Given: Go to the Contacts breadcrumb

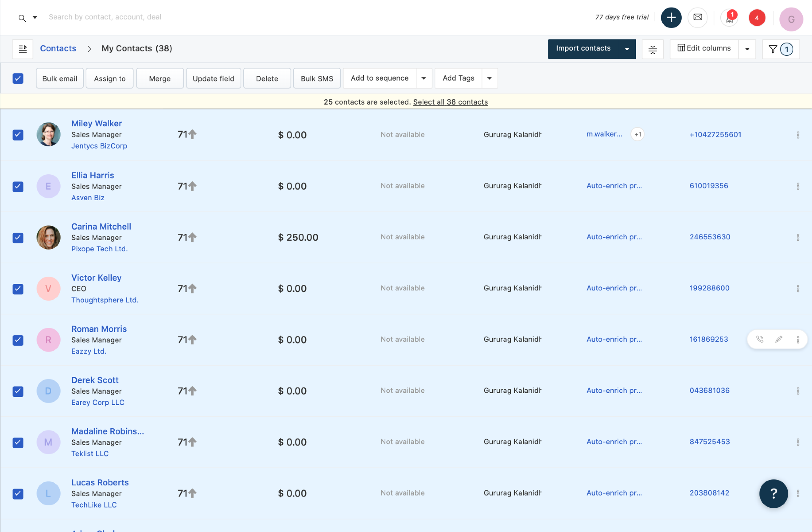Looking at the screenshot, I should click(58, 49).
